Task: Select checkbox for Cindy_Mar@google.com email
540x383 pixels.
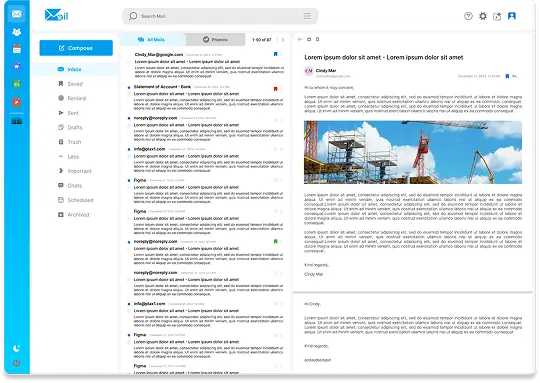Action: 129,62
